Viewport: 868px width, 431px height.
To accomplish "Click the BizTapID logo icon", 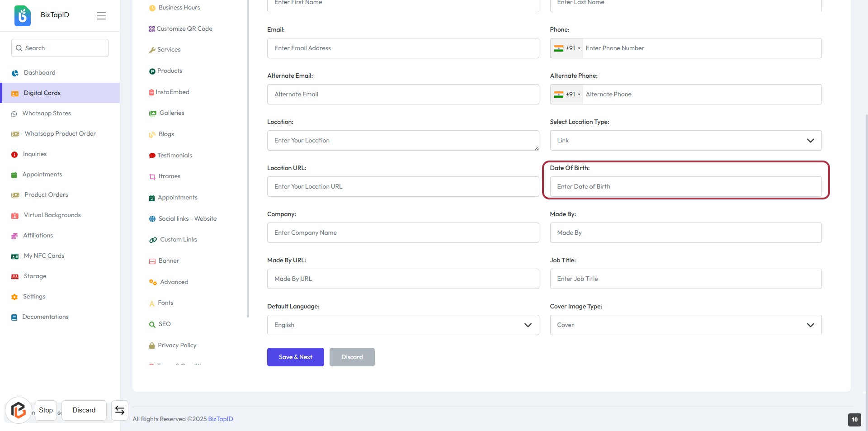I will pos(23,16).
